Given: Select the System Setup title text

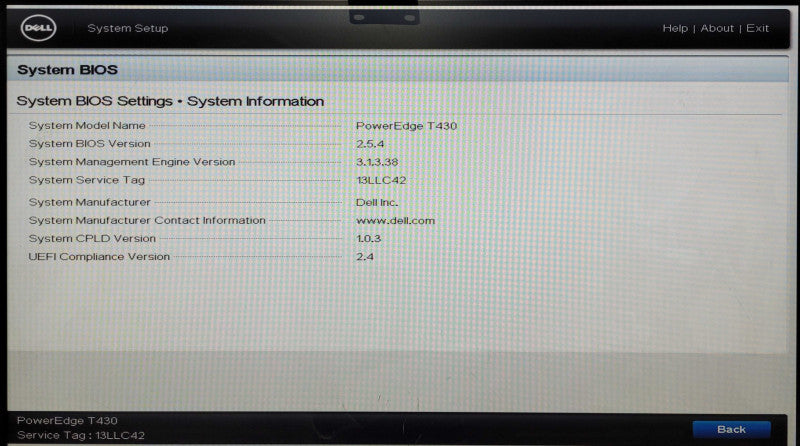Looking at the screenshot, I should (x=128, y=28).
